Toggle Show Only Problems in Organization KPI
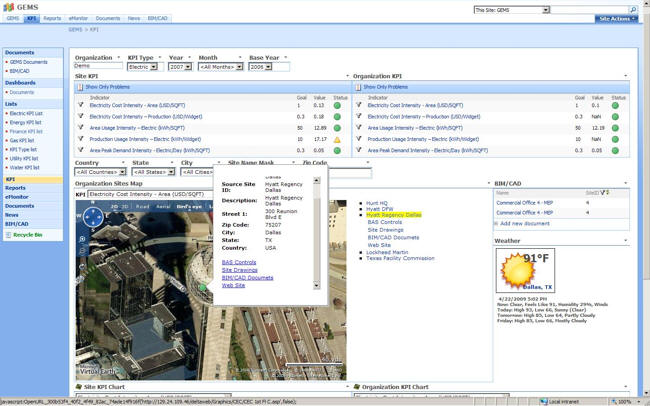 tap(386, 87)
